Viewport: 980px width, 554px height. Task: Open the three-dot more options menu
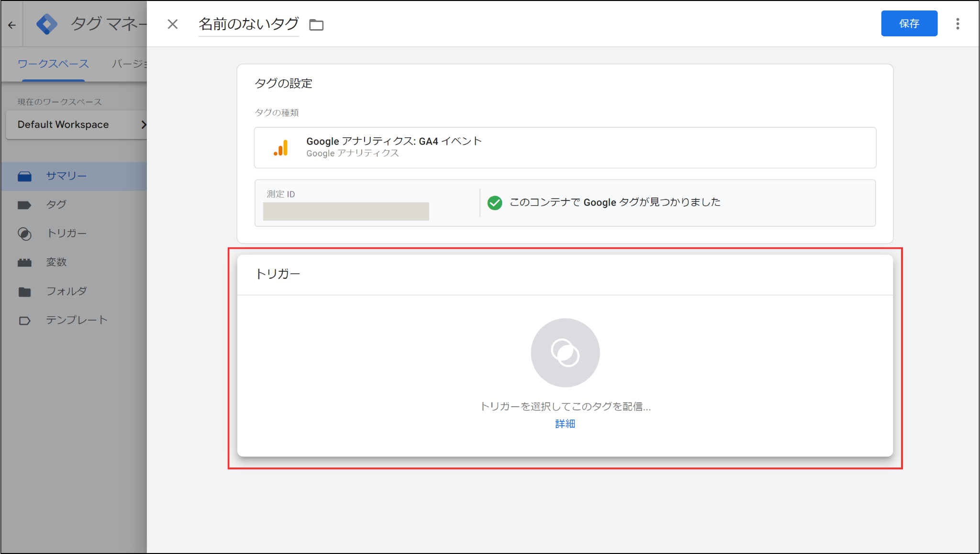coord(958,24)
